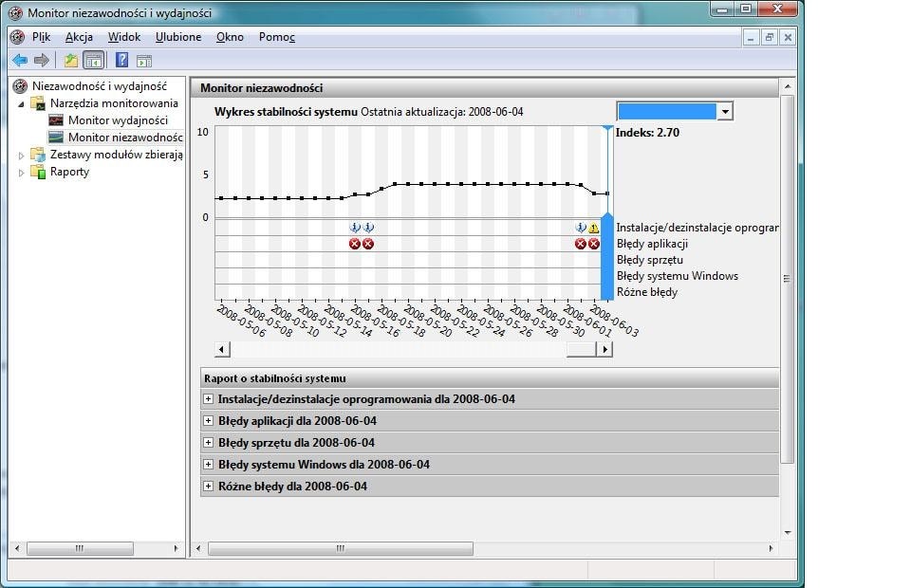Open the Akcja menu
This screenshot has width=911, height=588.
click(x=79, y=37)
